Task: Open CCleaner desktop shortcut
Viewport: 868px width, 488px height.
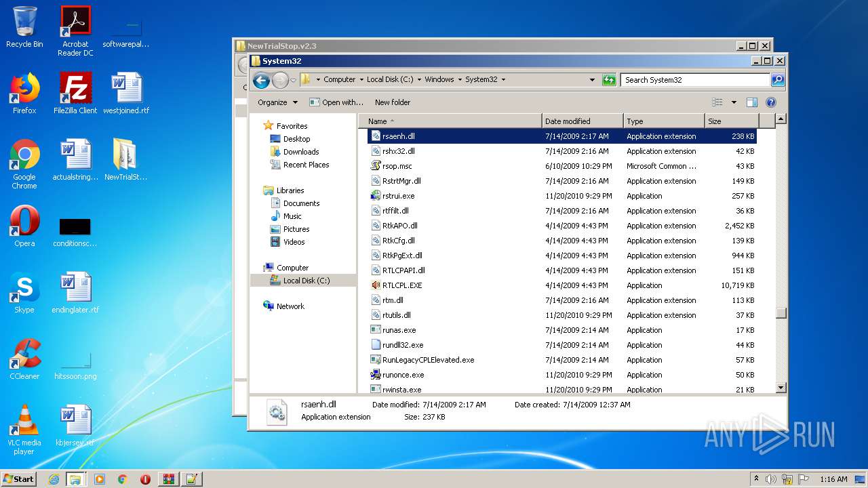Action: (x=24, y=359)
